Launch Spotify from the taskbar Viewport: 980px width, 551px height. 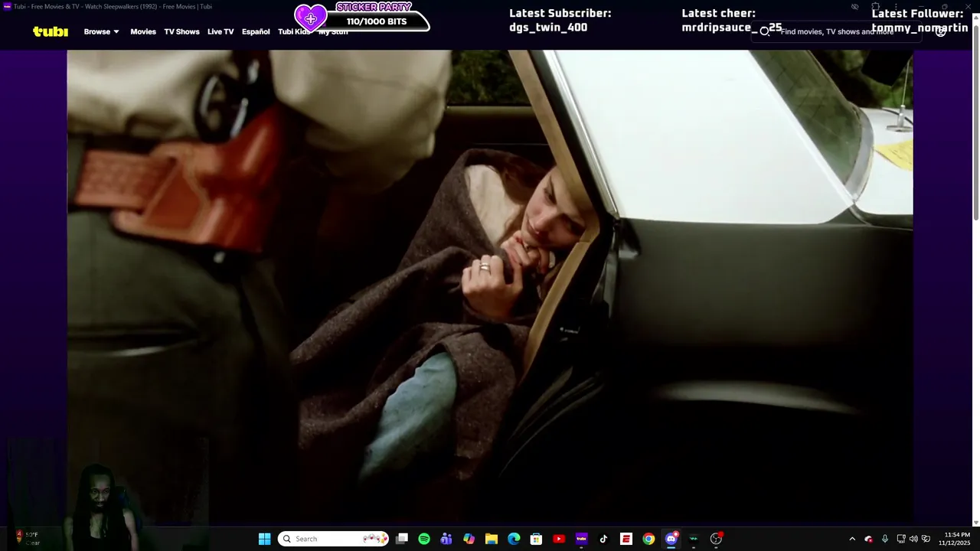click(x=424, y=539)
